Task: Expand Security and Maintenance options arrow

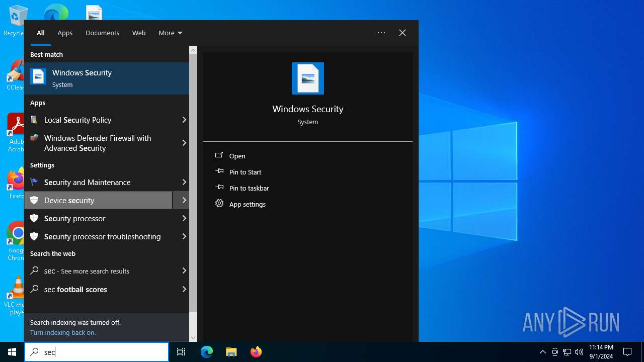Action: 184,182
